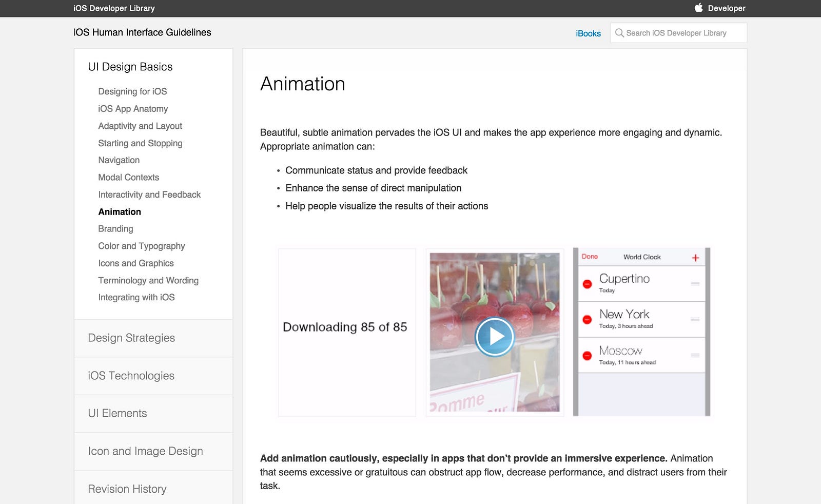Open iOS App Anatomy page
Viewport: 821px width, 504px height.
[133, 109]
